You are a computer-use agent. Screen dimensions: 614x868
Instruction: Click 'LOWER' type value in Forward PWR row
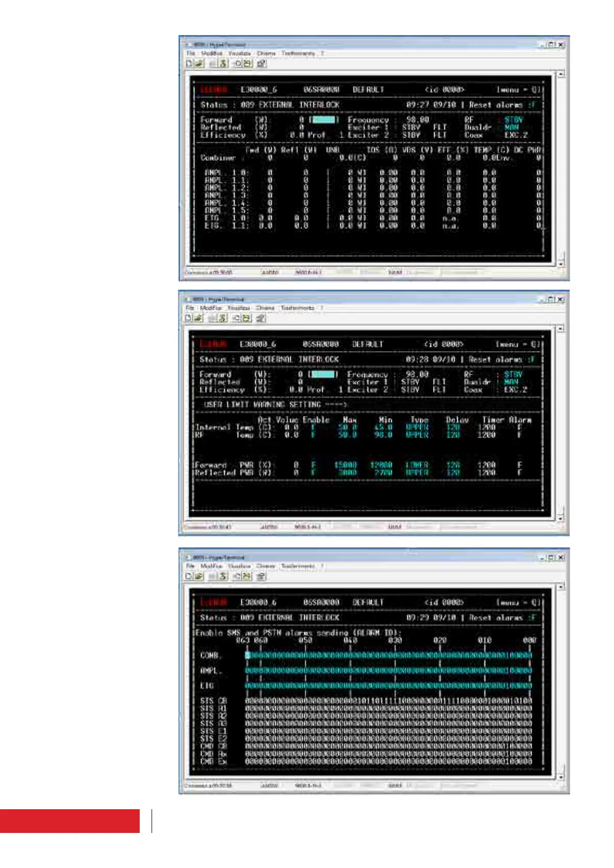[x=417, y=465]
